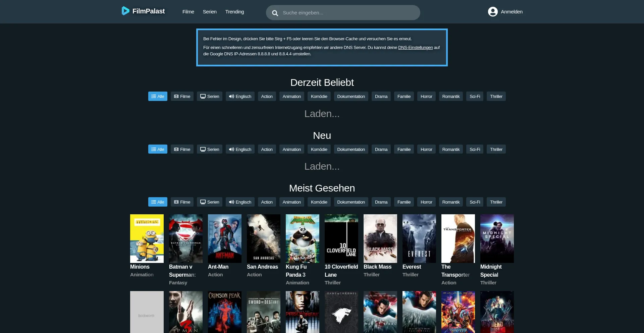Filter Derzeit Beliebt by Komödie
This screenshot has width=644, height=333.
tap(319, 96)
